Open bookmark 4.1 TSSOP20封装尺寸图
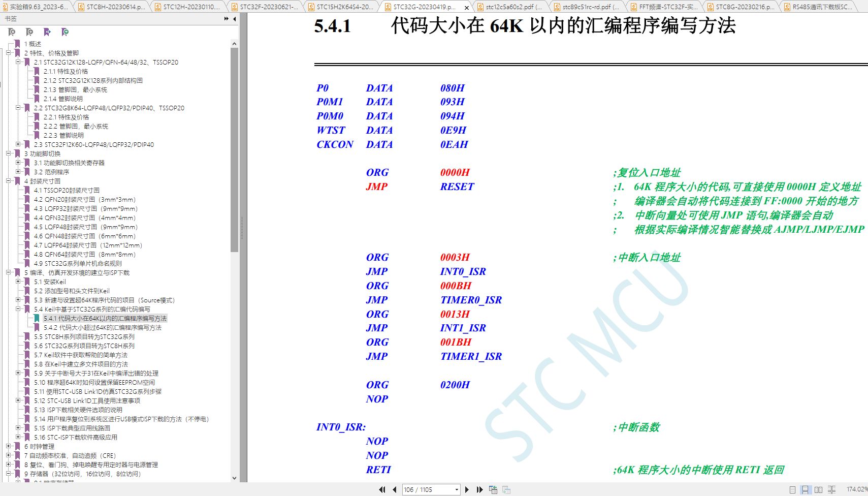The height and width of the screenshot is (496, 868). [x=67, y=191]
